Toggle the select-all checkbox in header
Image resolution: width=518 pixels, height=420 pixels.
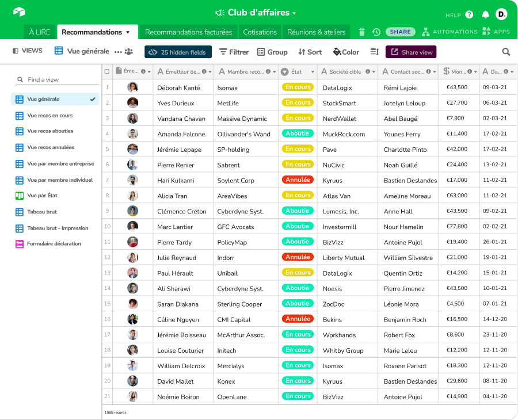[x=107, y=72]
